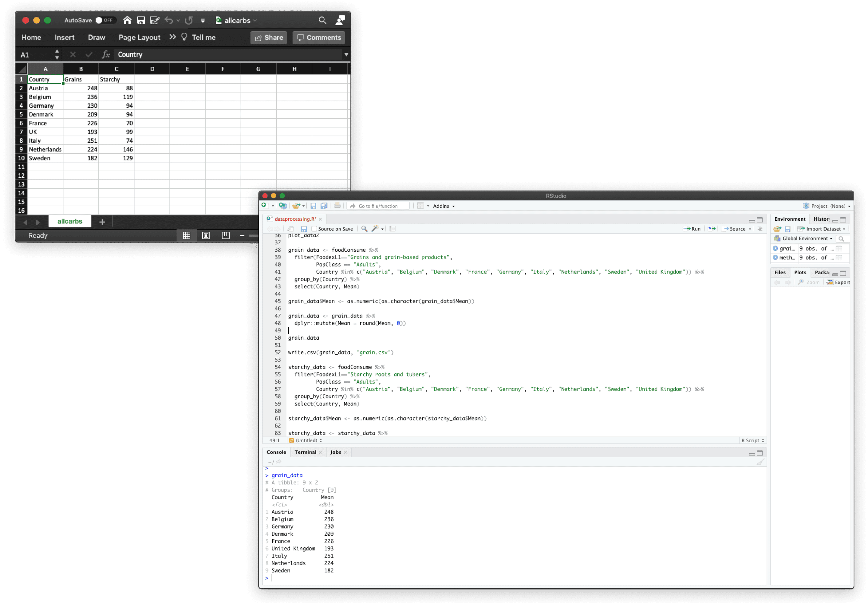
Task: Click the re-run previous code icon
Action: click(x=712, y=229)
